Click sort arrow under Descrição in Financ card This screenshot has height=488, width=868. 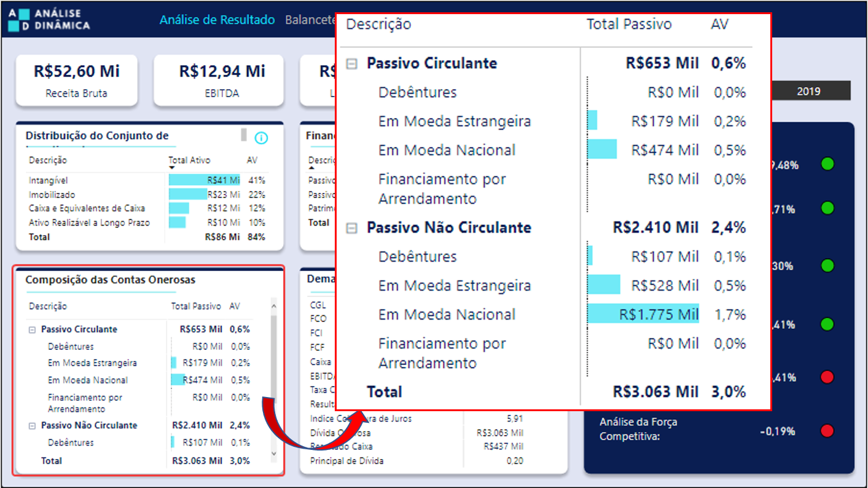tap(311, 167)
